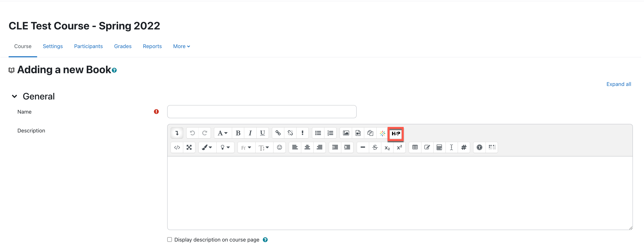
Task: Toggle bold text formatting
Action: pos(238,133)
